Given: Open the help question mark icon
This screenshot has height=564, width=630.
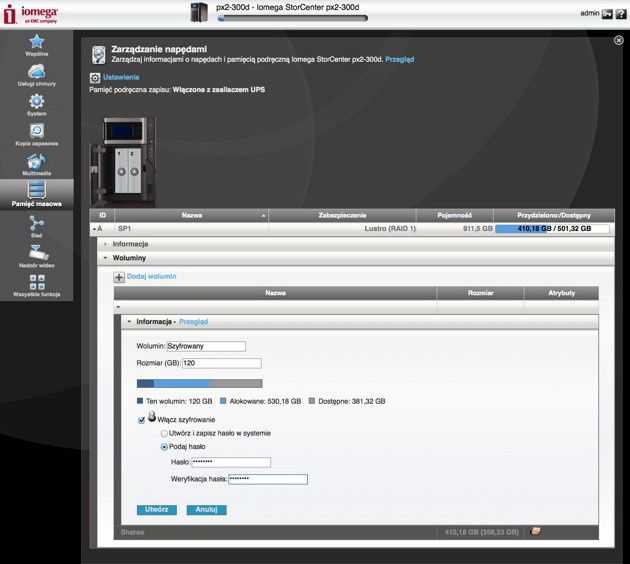Looking at the screenshot, I should pos(621,14).
